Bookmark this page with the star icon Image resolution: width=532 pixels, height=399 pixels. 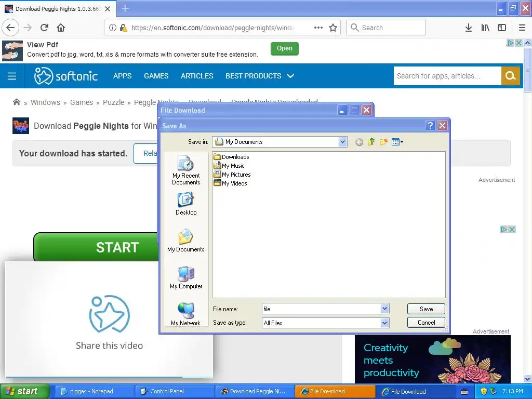tap(333, 28)
